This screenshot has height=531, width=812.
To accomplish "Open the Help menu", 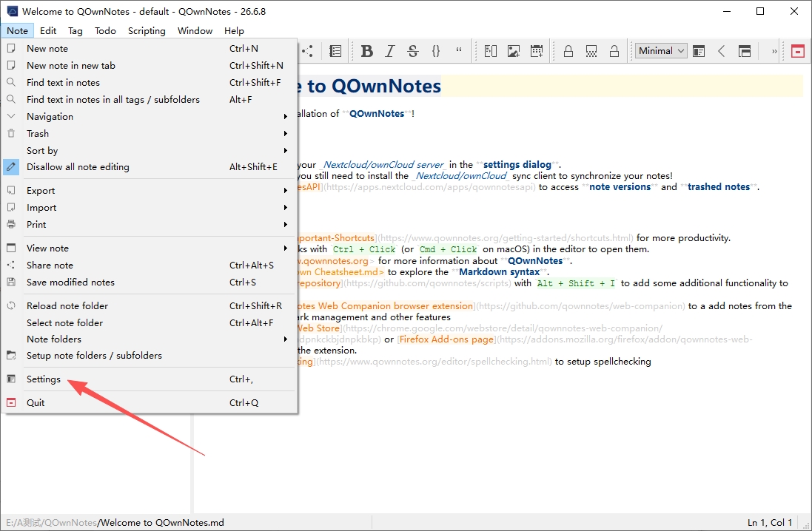I will point(234,30).
